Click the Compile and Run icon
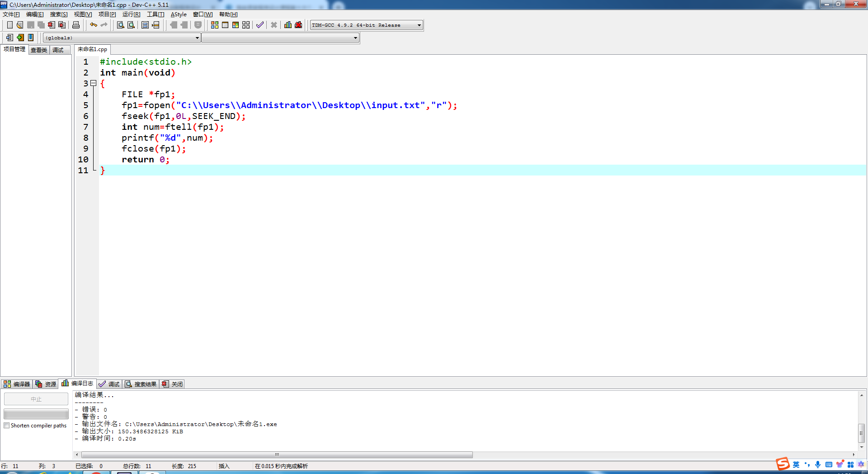 (x=236, y=25)
